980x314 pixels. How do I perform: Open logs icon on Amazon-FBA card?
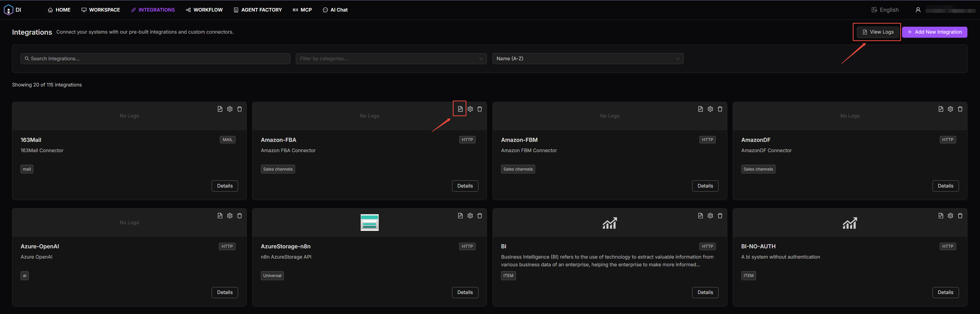click(x=460, y=109)
